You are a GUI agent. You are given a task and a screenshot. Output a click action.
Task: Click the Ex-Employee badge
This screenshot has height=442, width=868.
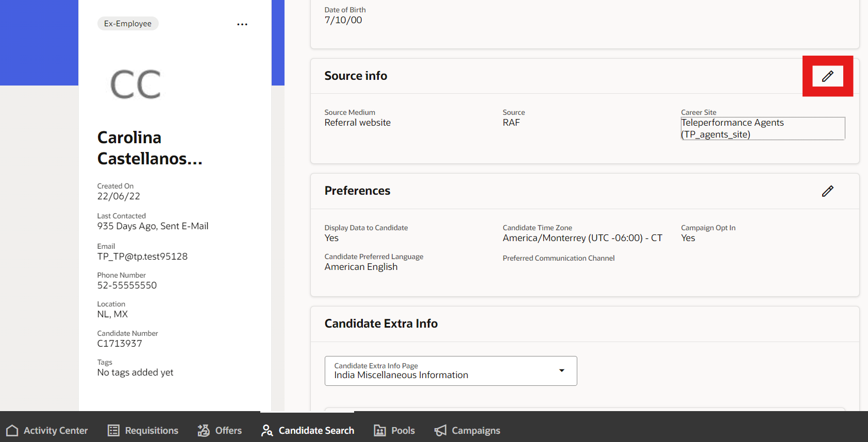[x=128, y=24]
